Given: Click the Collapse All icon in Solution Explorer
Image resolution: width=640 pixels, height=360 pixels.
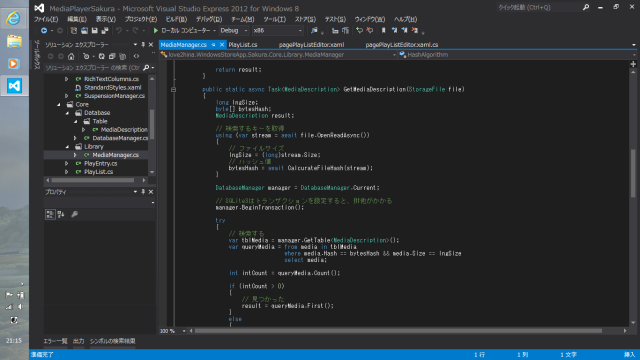Looking at the screenshot, I should point(112,56).
